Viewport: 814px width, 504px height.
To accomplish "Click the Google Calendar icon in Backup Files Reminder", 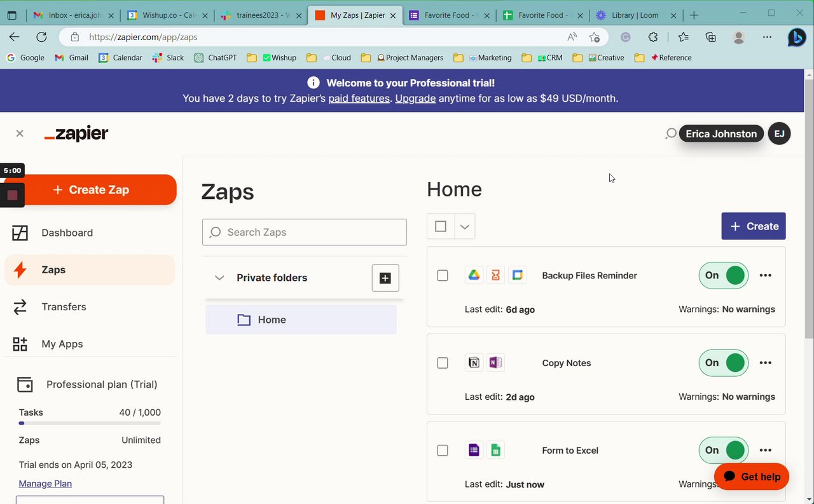I will (x=518, y=275).
